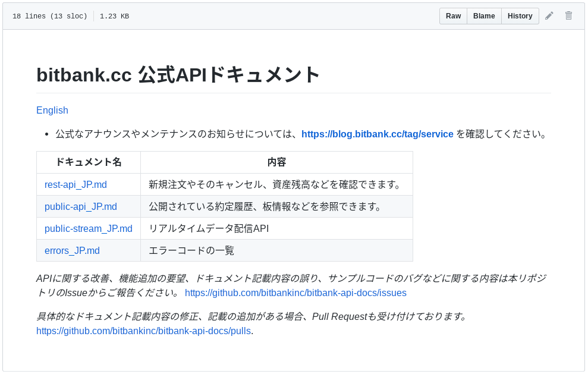Click the ドキュメント名 table header
Viewport: 588px width, 374px height.
(88, 162)
